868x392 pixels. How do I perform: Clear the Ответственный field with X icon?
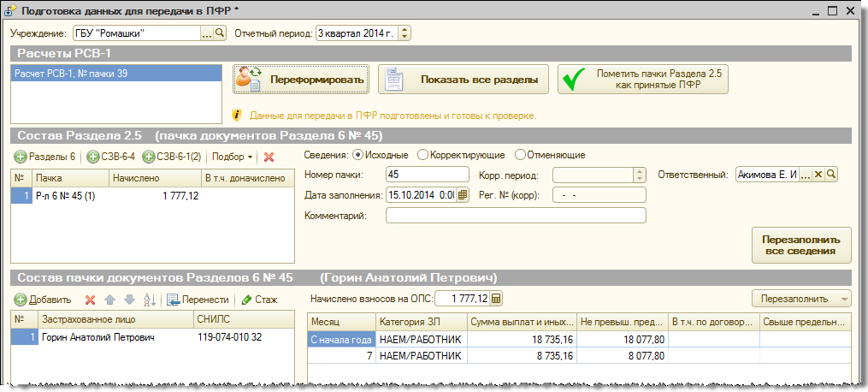tap(818, 175)
